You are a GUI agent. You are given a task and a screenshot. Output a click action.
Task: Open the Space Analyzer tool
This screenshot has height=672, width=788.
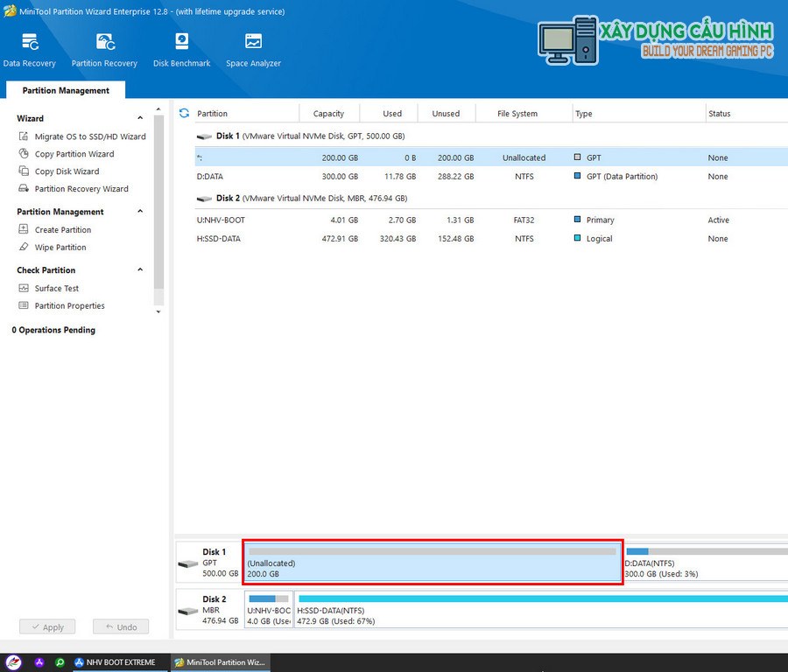(x=253, y=50)
